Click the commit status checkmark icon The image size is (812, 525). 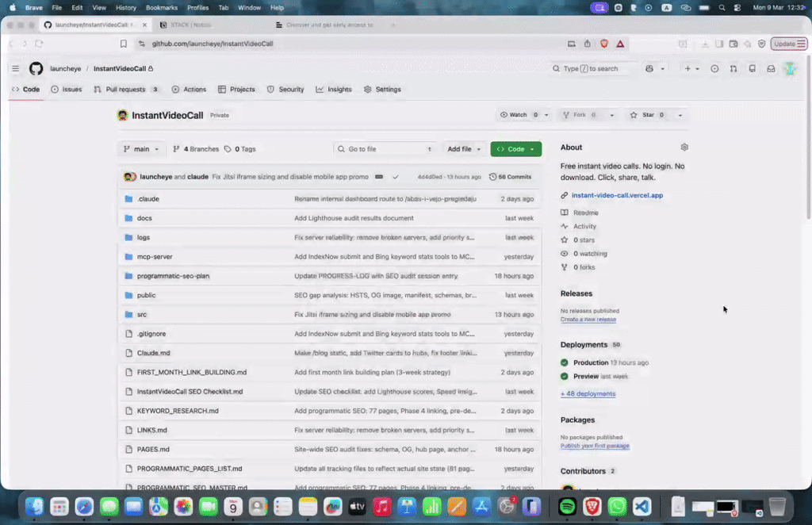pyautogui.click(x=396, y=177)
